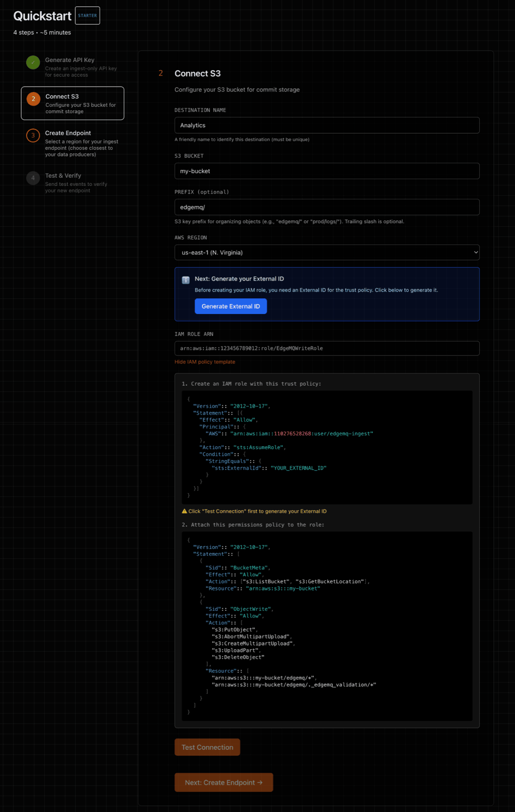515x812 pixels.
Task: Select the step 2 Connect S3 circle icon
Action: click(x=33, y=99)
